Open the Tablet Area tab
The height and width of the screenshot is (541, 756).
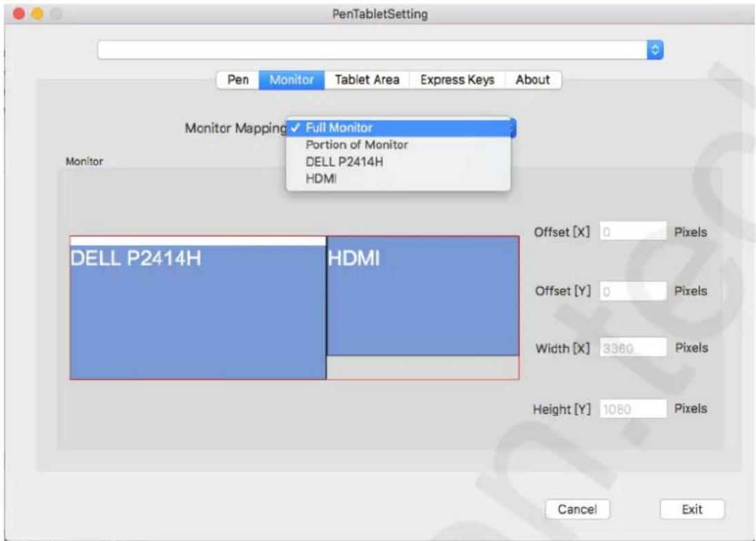click(367, 79)
